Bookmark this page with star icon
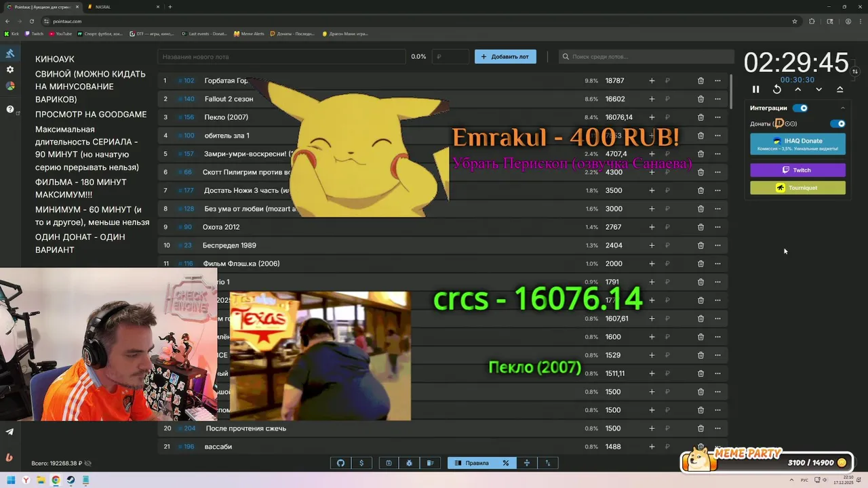Viewport: 868px width, 488px height. coord(795,21)
